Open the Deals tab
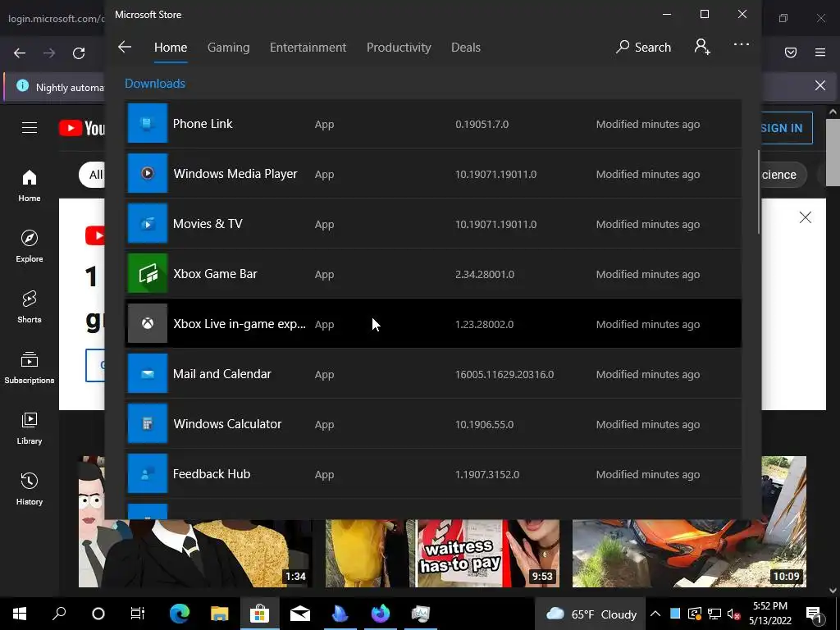Viewport: 840px width, 630px height. coord(466,47)
